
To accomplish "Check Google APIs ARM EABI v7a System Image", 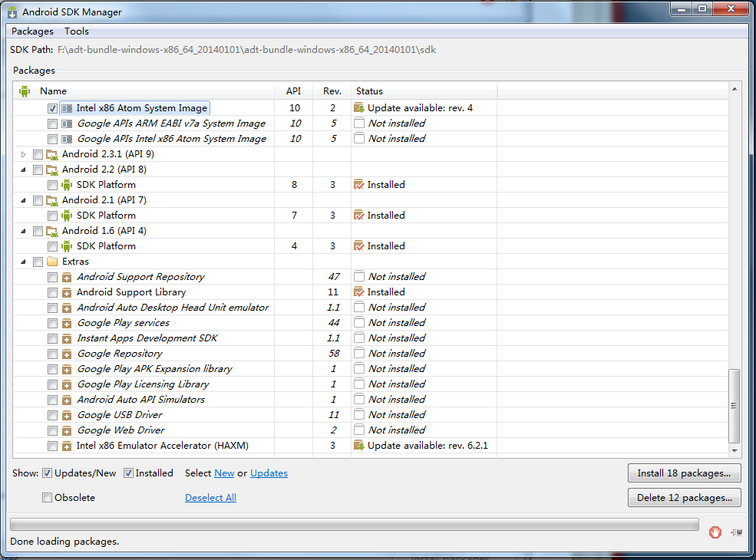I will pos(52,124).
